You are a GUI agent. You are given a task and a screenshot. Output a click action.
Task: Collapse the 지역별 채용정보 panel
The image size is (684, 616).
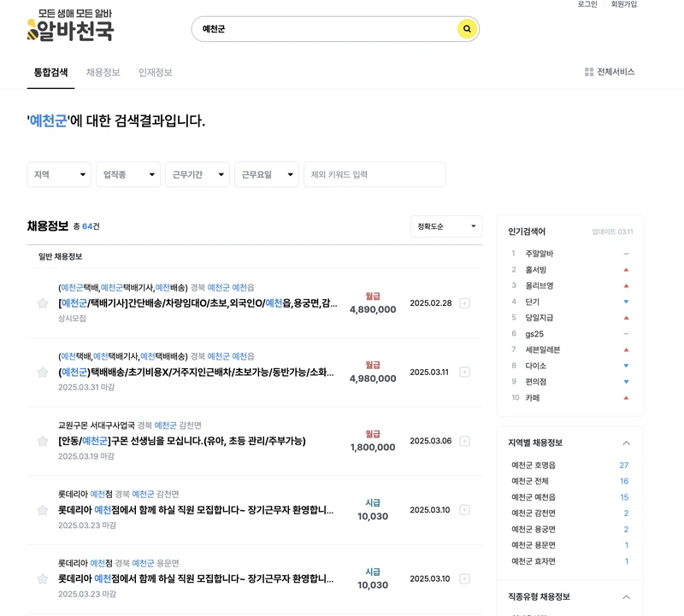[627, 443]
